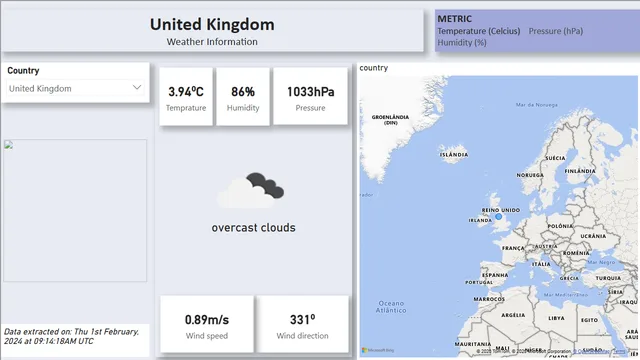Select the 86% Humidity card
The width and height of the screenshot is (640, 360).
(243, 97)
